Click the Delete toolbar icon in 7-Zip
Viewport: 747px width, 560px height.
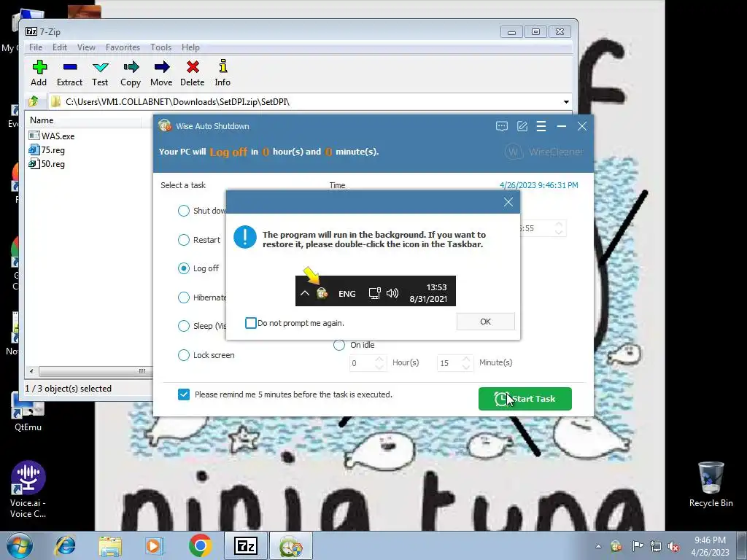tap(193, 72)
